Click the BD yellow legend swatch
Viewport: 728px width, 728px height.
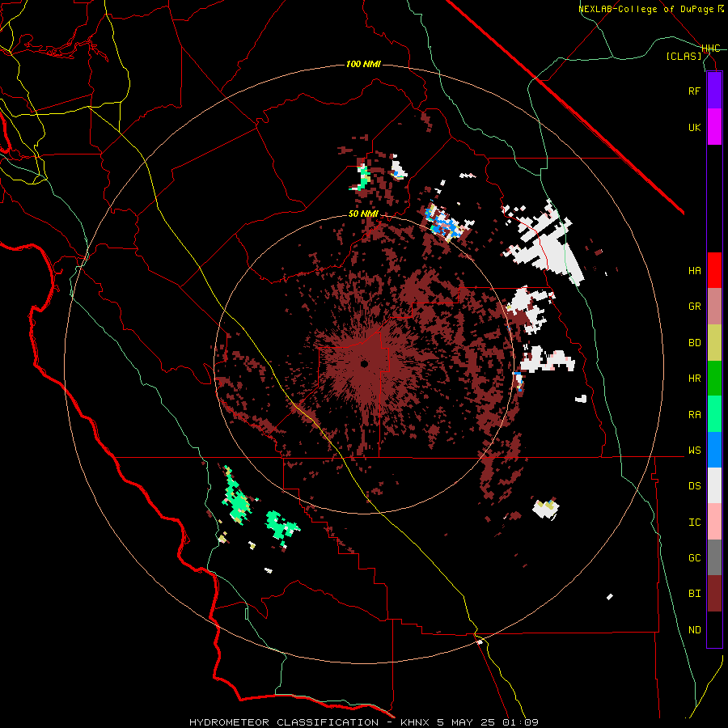[714, 343]
